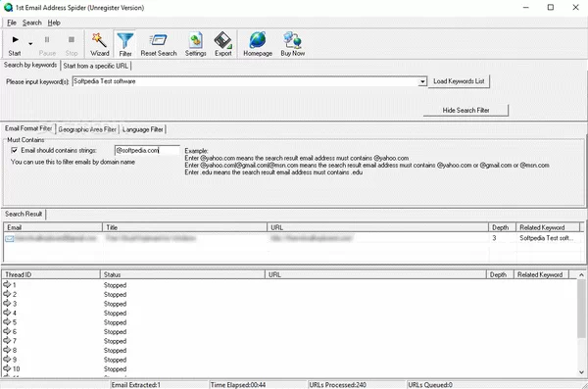Click Reset Search in toolbar
Viewport: 588px width, 389px height.
coord(158,44)
